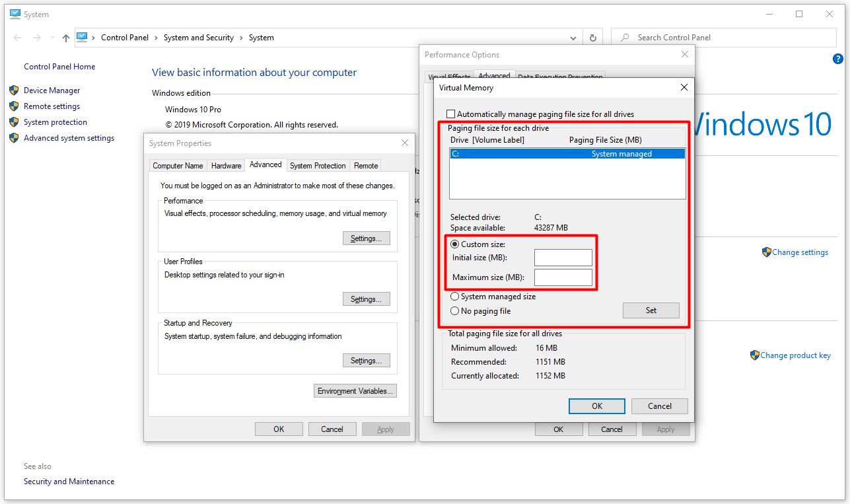Viewport: 850px width, 504px height.
Task: Close the Performance Options window
Action: [684, 55]
